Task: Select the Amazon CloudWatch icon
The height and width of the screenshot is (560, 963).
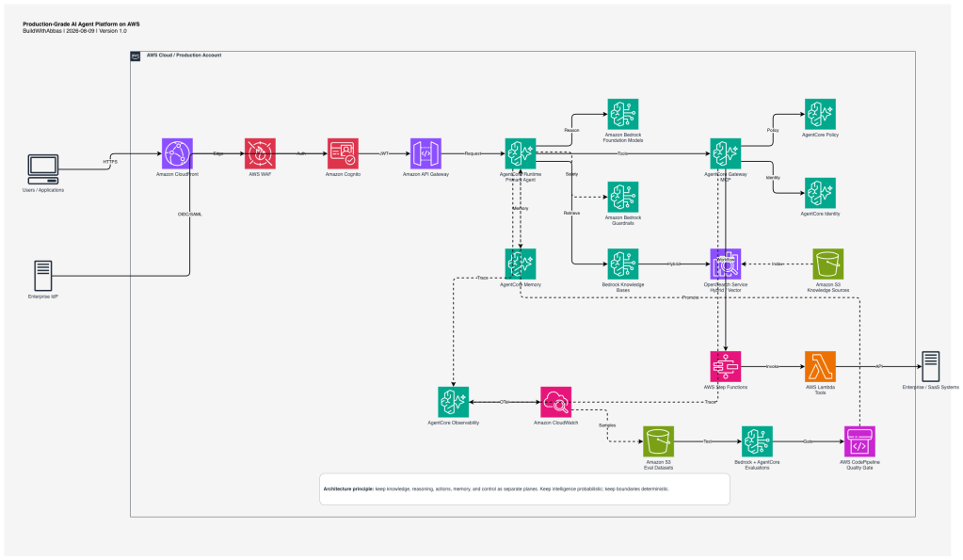Action: tap(555, 402)
